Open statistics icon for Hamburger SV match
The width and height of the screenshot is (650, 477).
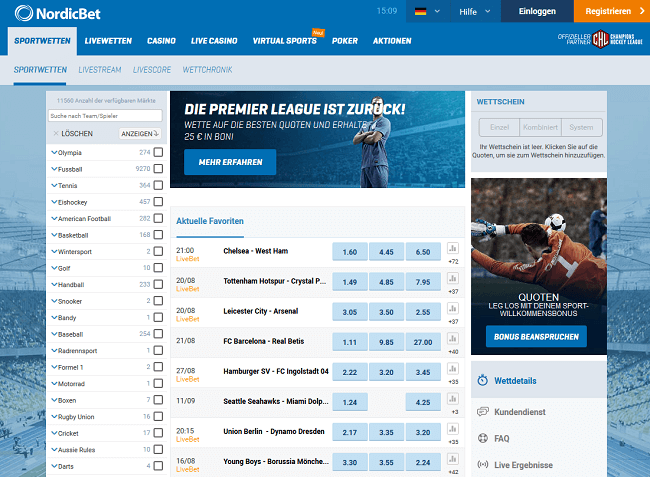(453, 368)
